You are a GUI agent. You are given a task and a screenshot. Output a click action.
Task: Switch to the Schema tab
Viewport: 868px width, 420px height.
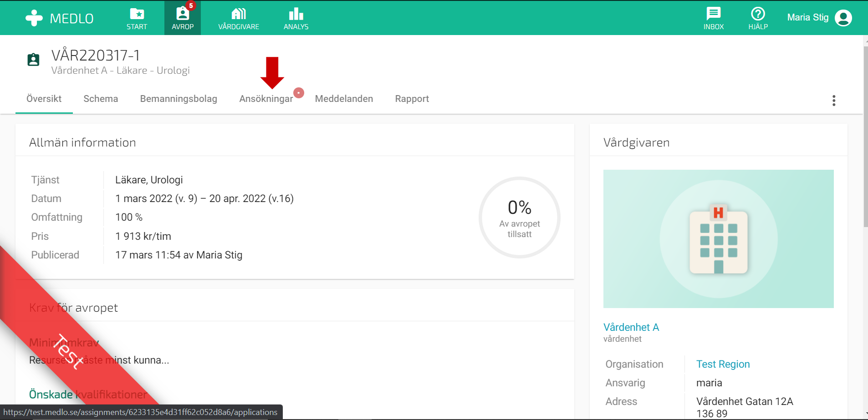click(x=101, y=99)
